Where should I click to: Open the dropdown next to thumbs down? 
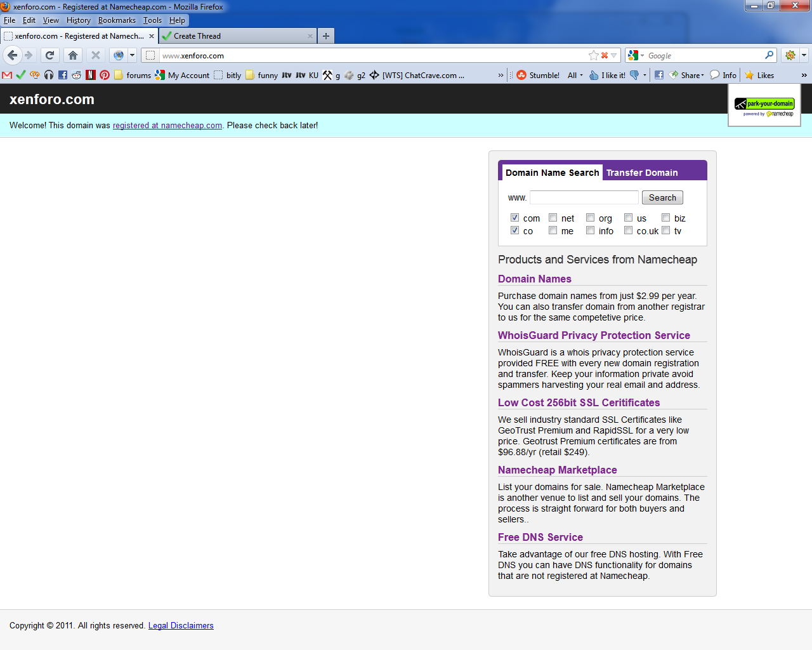tap(645, 75)
